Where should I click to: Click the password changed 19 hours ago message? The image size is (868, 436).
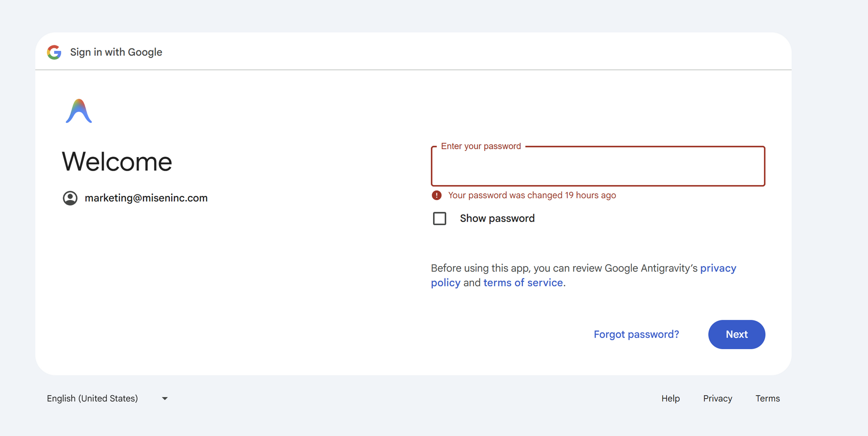532,195
